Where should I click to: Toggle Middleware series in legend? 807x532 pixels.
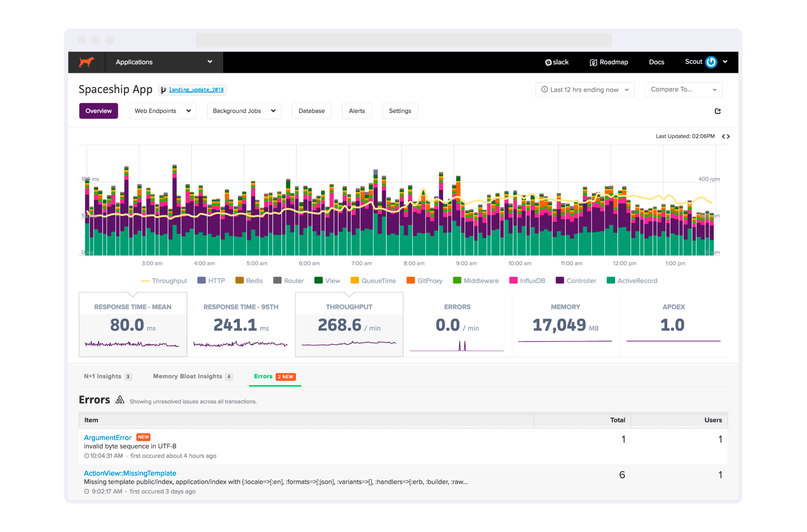pos(476,281)
